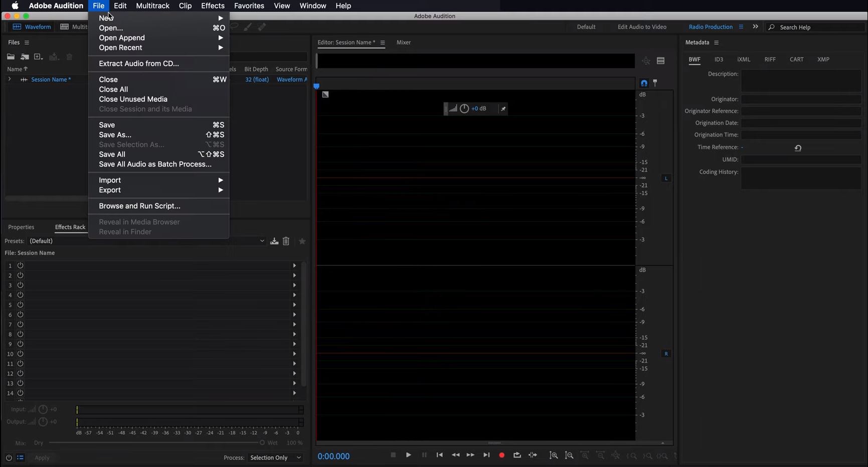Click the Description metadata field
Image resolution: width=868 pixels, height=467 pixels.
(801, 80)
